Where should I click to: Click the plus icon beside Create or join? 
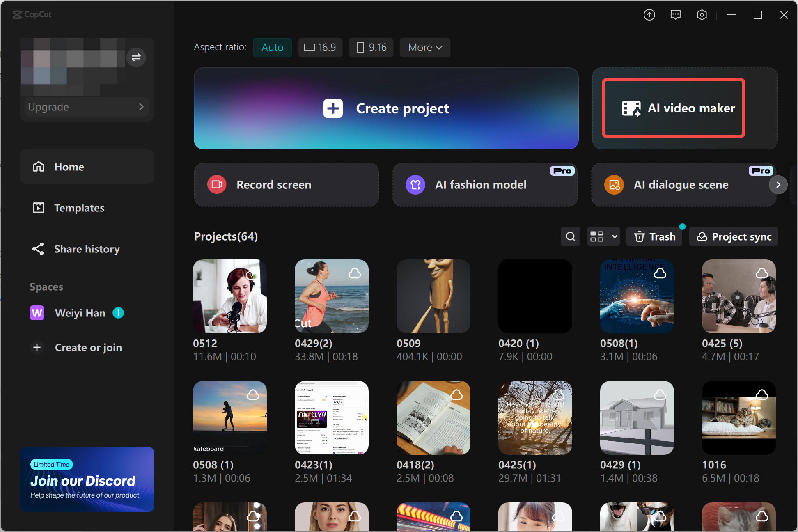click(37, 347)
